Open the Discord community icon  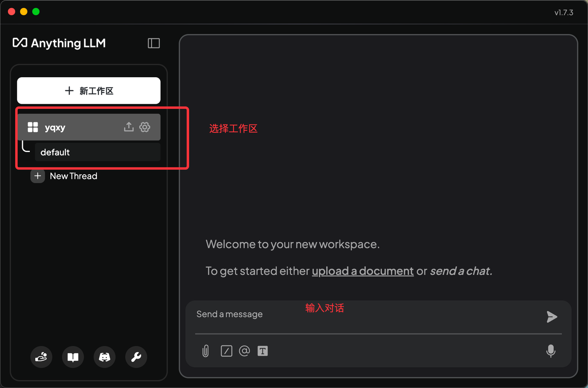105,357
